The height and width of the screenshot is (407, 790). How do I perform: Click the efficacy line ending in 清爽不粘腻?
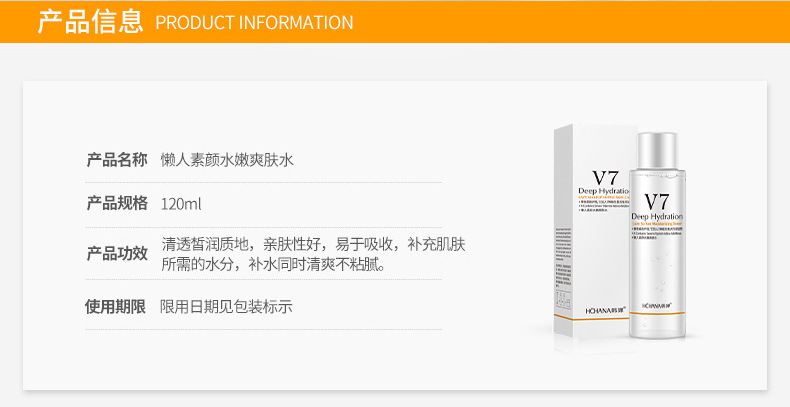click(273, 264)
